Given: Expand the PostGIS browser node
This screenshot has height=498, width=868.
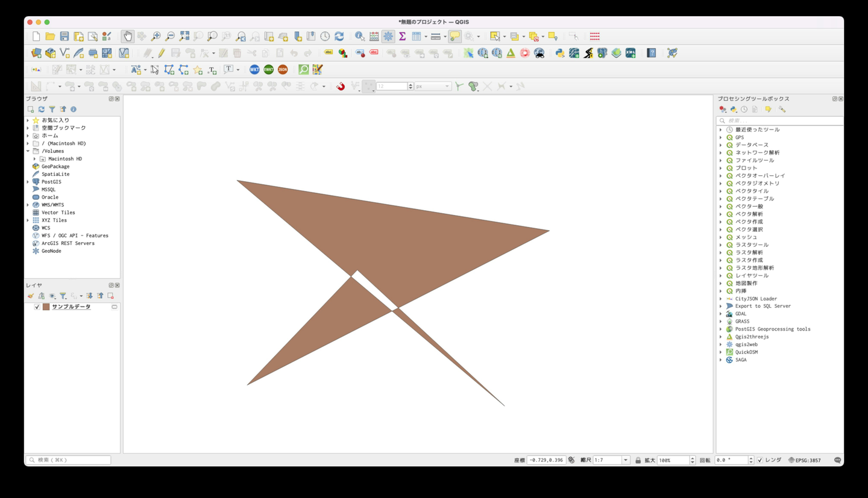Looking at the screenshot, I should pos(28,182).
